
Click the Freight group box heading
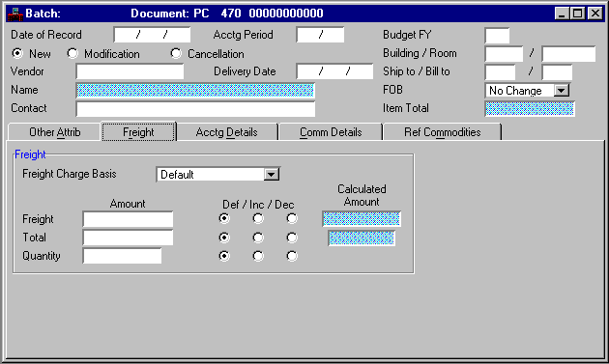pyautogui.click(x=30, y=154)
